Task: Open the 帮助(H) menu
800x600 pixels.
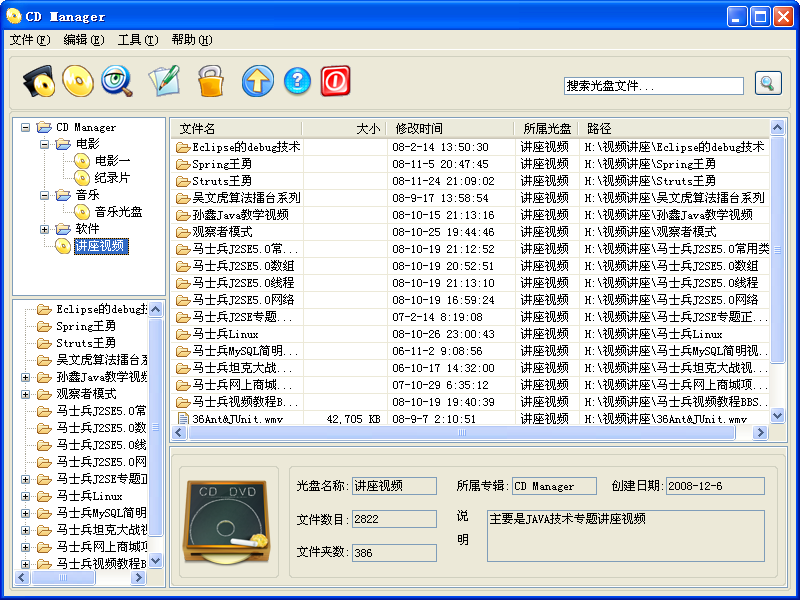Action: click(x=192, y=40)
